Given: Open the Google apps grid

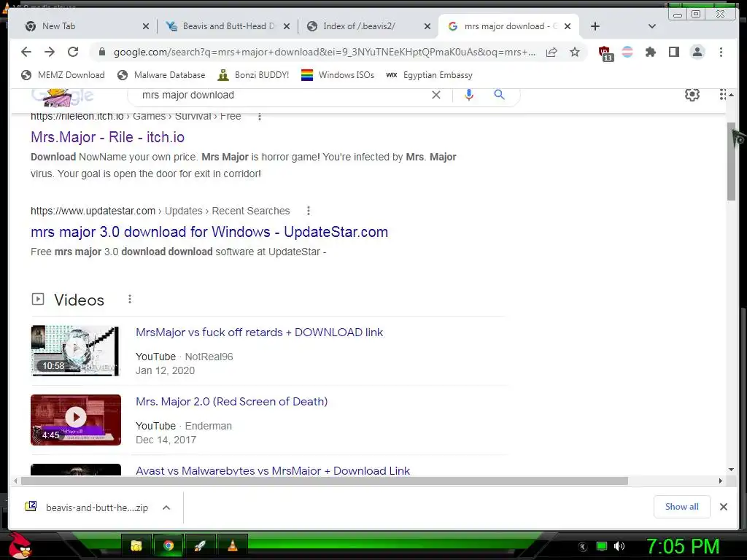Looking at the screenshot, I should [x=723, y=95].
